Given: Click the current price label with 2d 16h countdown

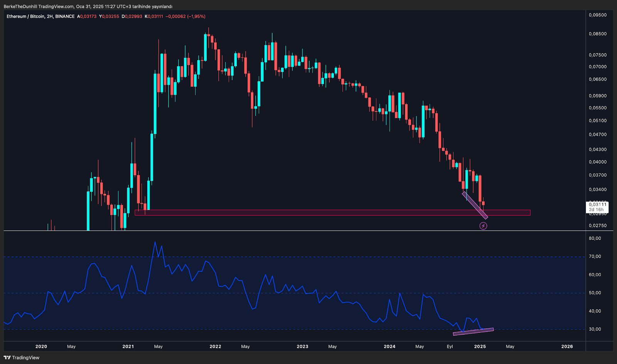Looking at the screenshot, I should [597, 207].
